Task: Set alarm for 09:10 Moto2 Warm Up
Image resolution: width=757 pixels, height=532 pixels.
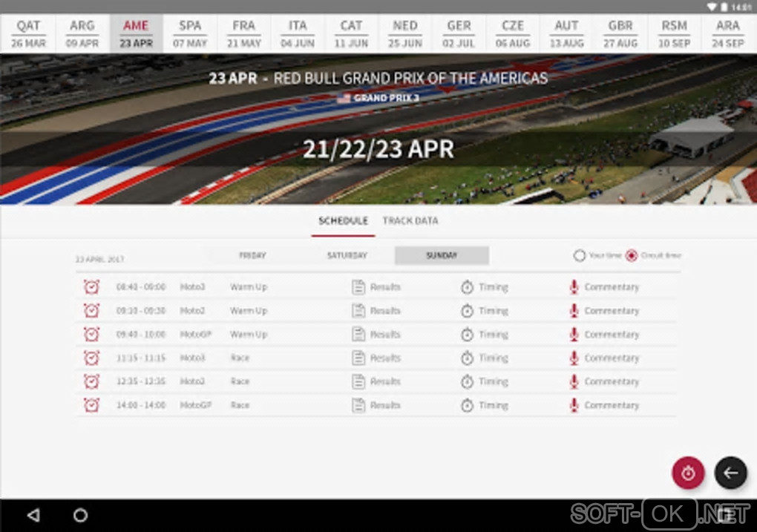Action: click(x=92, y=310)
